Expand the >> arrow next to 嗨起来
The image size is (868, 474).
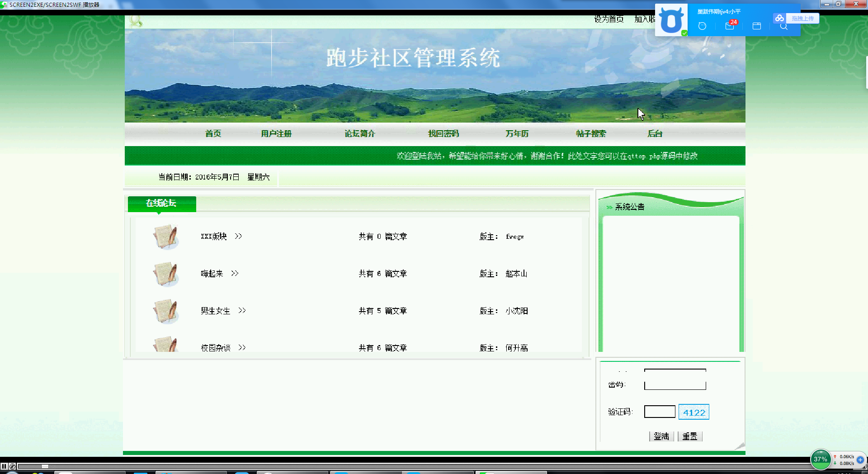235,273
